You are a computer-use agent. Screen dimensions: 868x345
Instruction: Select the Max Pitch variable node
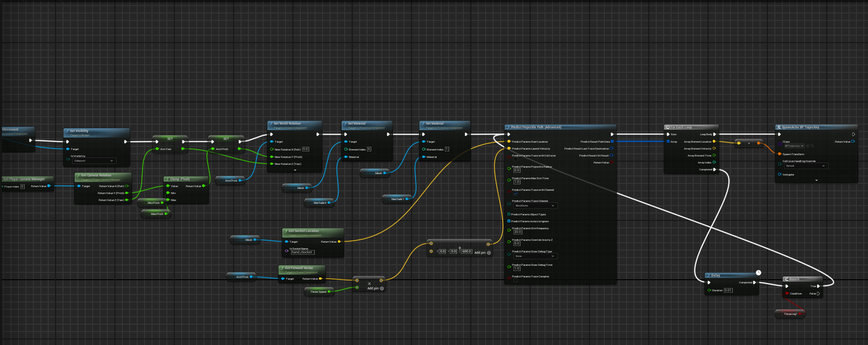[x=157, y=214]
